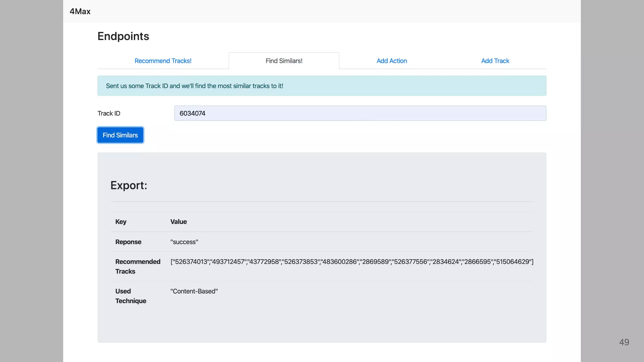
Task: Click the 4Max brand link
Action: point(80,11)
